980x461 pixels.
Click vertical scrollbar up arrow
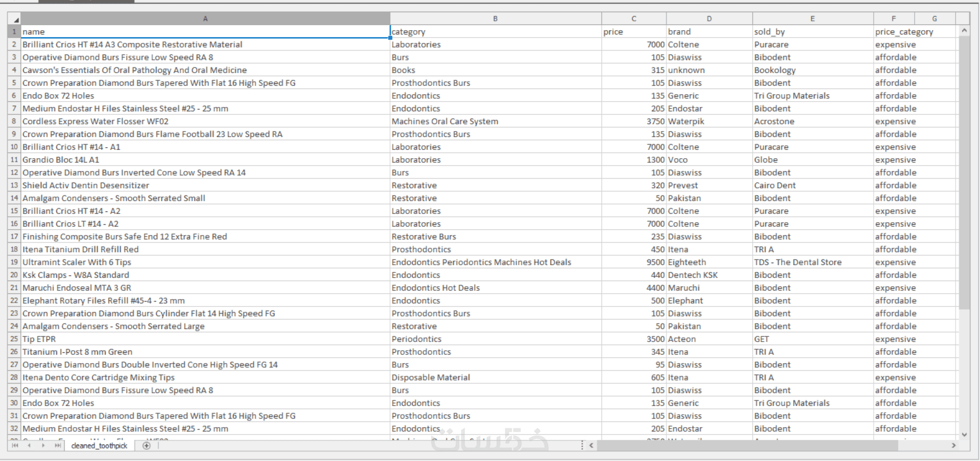(x=965, y=31)
